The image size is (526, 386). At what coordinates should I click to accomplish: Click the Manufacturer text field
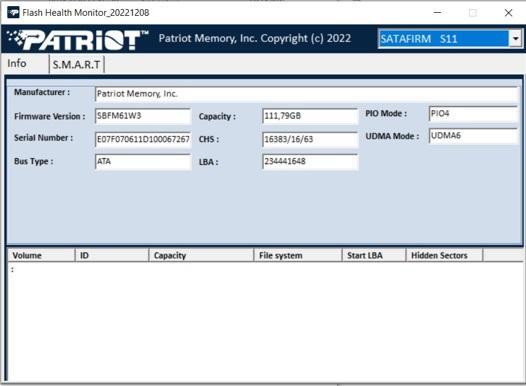[307, 94]
